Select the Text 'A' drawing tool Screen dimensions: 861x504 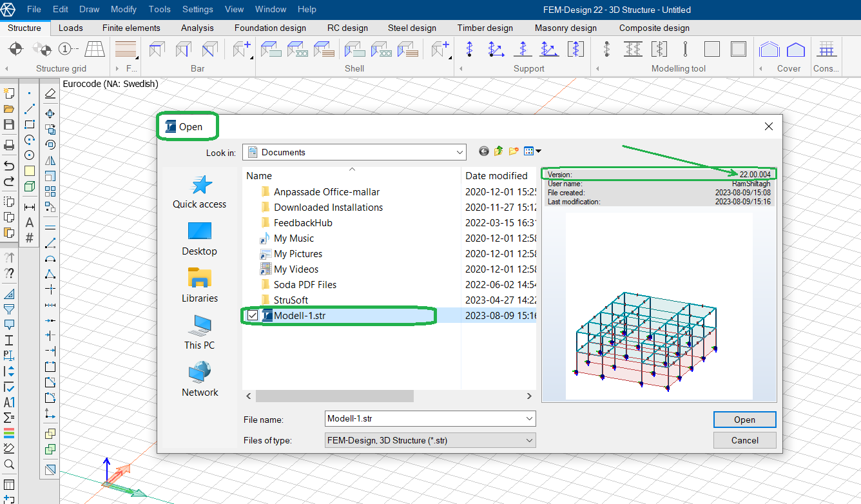30,222
